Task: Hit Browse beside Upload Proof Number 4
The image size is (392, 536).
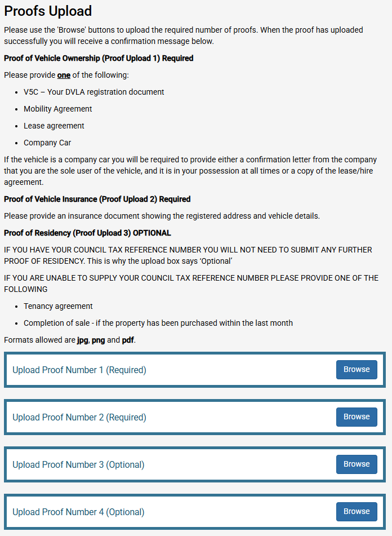Action: pyautogui.click(x=357, y=512)
